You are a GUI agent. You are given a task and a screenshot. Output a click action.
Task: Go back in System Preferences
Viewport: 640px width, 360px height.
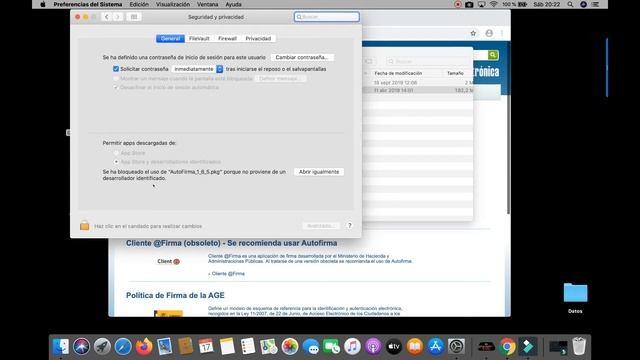[x=107, y=17]
